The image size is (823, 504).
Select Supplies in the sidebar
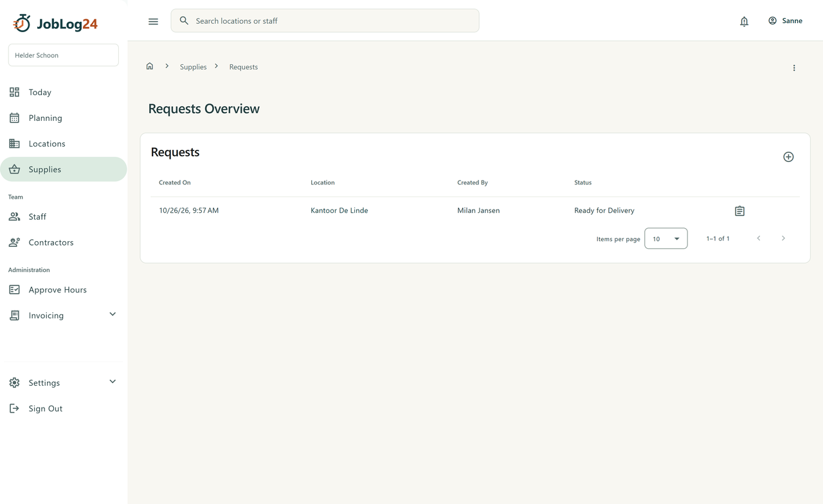[63, 170]
